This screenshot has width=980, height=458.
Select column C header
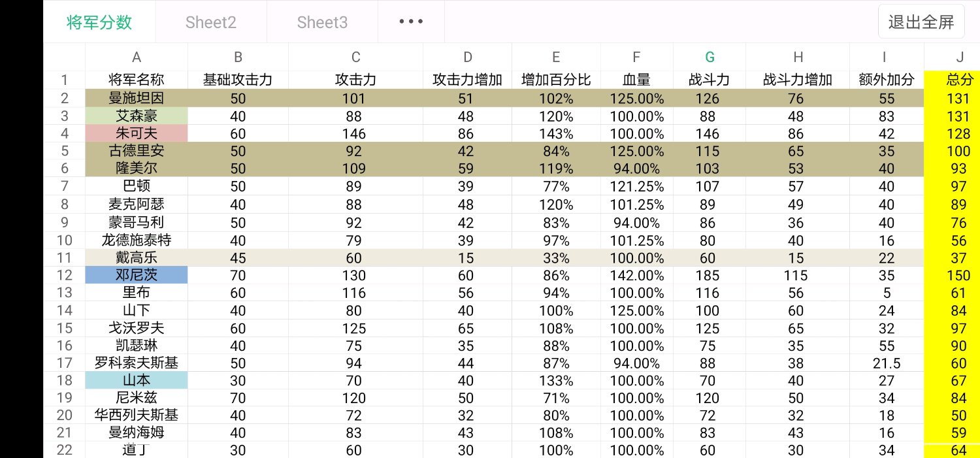[x=355, y=57]
